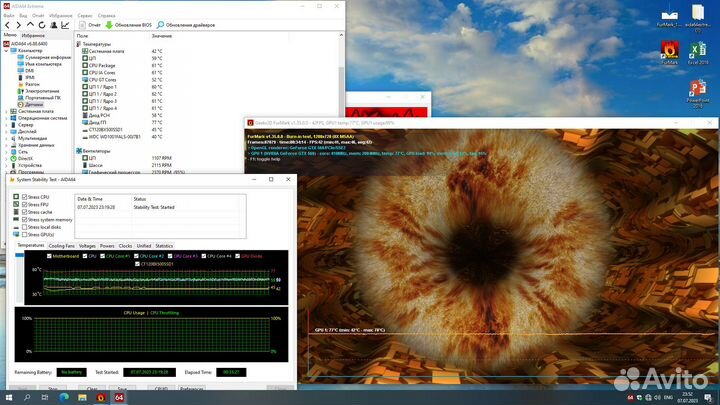Click the Back arrow in AIDA64 toolbar
This screenshot has height=405, width=720.
coord(7,25)
